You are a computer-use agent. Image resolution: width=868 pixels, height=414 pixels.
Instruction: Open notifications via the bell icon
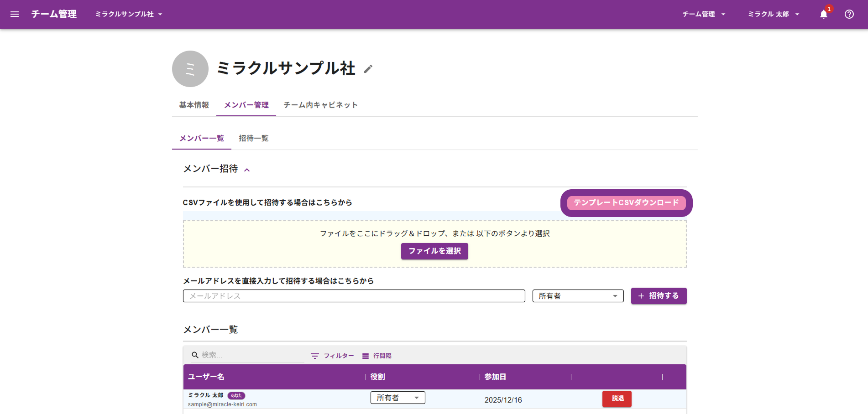(x=823, y=14)
